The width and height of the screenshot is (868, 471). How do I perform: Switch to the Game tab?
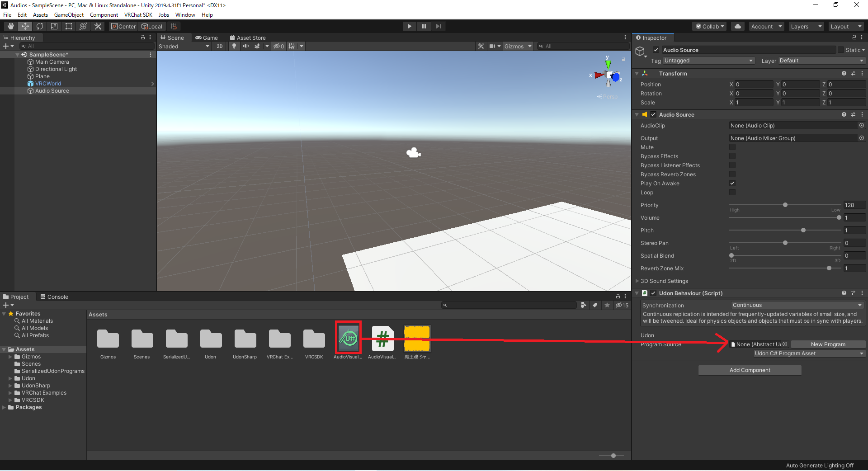207,38
